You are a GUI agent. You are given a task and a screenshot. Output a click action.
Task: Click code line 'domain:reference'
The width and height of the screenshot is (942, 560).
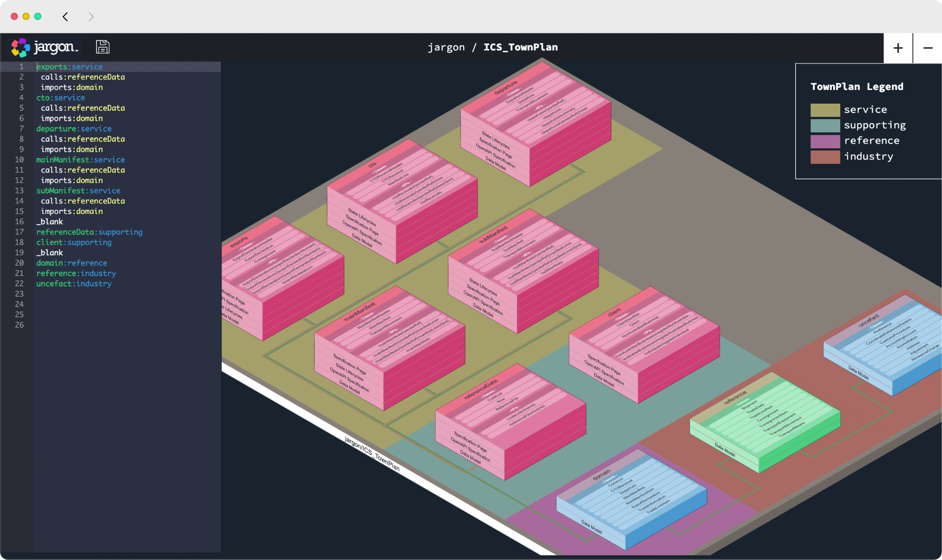point(72,263)
